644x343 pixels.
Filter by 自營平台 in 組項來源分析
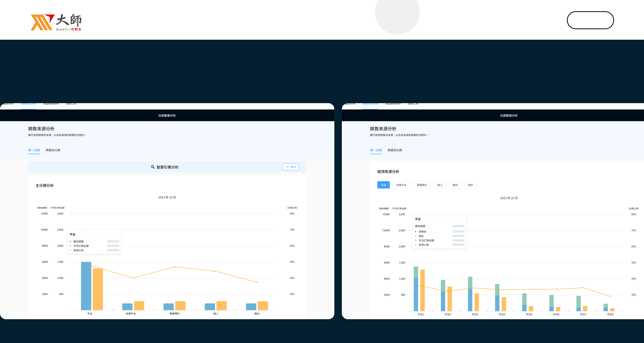(x=402, y=185)
